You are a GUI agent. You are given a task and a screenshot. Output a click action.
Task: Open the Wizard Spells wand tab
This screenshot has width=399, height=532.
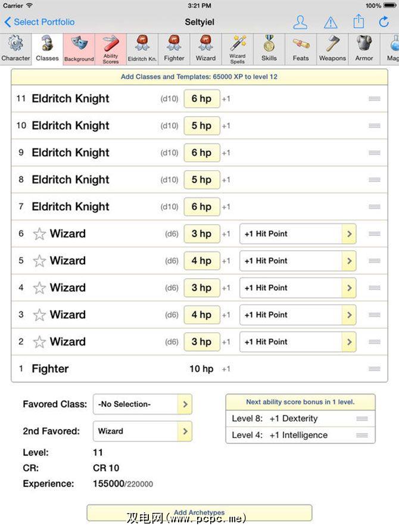[x=238, y=48]
